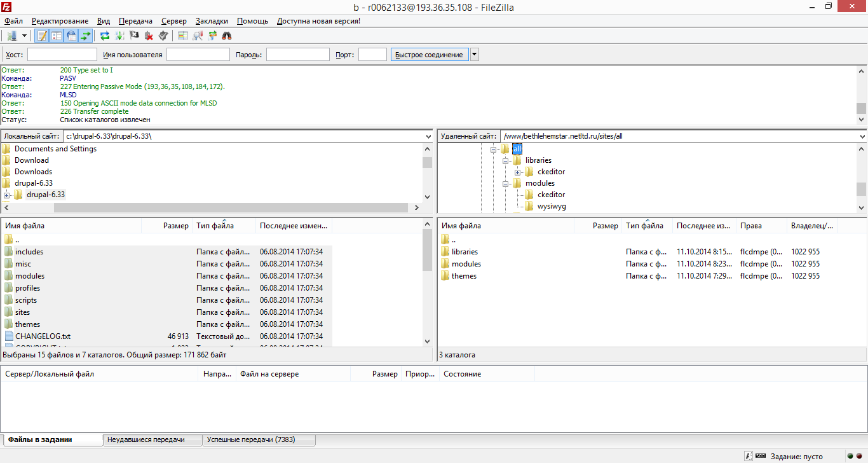Sort local list by Тип файла column

click(x=224, y=226)
